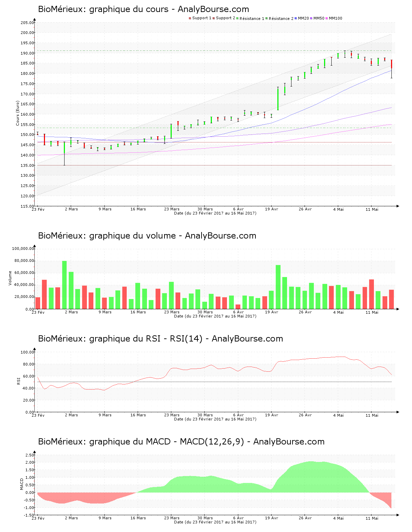Click the 190.00 value on the price axis
412x532 pixels.
[x=27, y=53]
